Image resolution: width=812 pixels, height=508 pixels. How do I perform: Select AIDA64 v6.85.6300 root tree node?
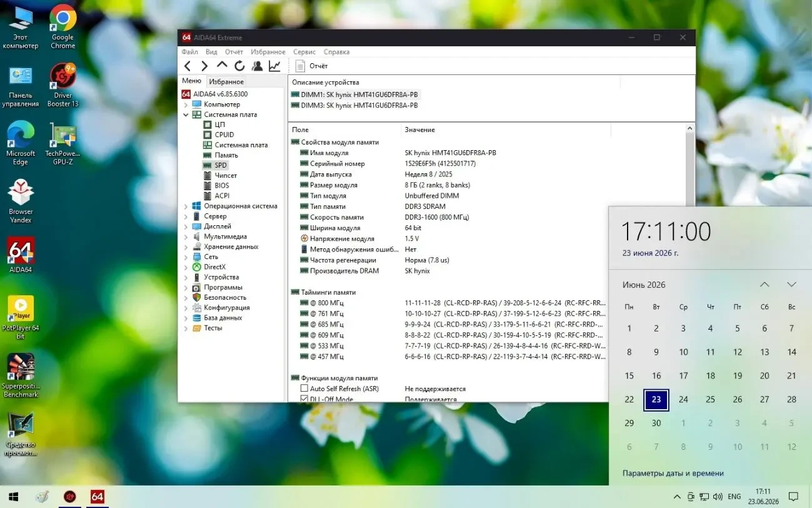pos(214,94)
